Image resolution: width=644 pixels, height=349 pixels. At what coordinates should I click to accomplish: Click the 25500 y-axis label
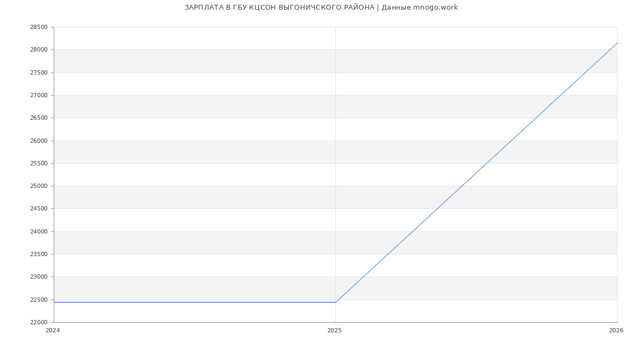[x=39, y=163]
